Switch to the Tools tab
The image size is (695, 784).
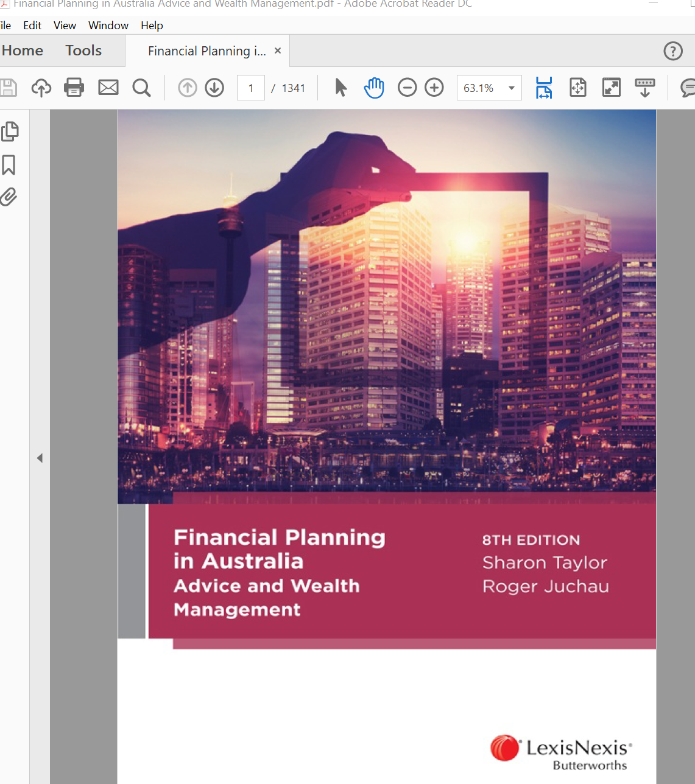point(83,51)
